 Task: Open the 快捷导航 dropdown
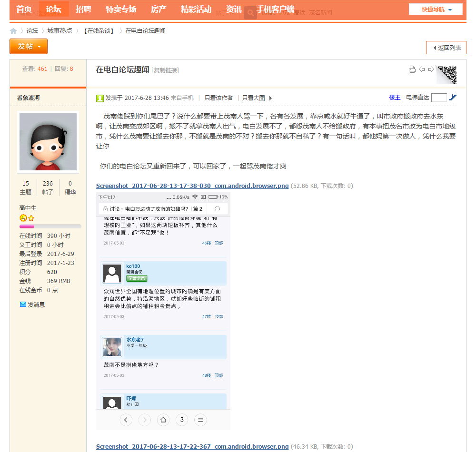point(435,10)
